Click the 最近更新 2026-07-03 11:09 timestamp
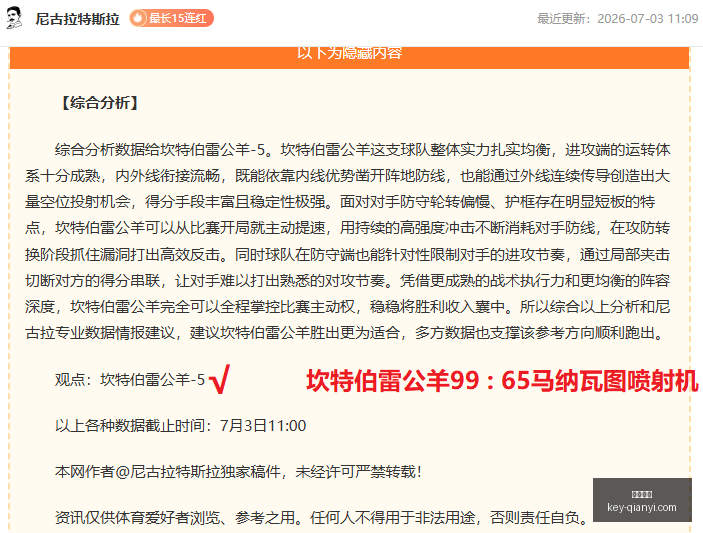703x533 pixels. [x=617, y=18]
